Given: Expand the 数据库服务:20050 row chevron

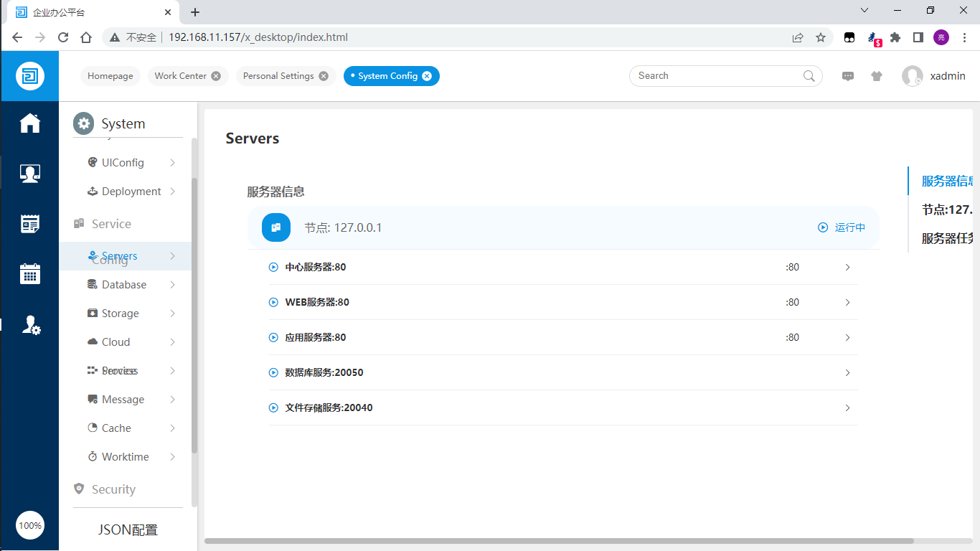Looking at the screenshot, I should [847, 372].
